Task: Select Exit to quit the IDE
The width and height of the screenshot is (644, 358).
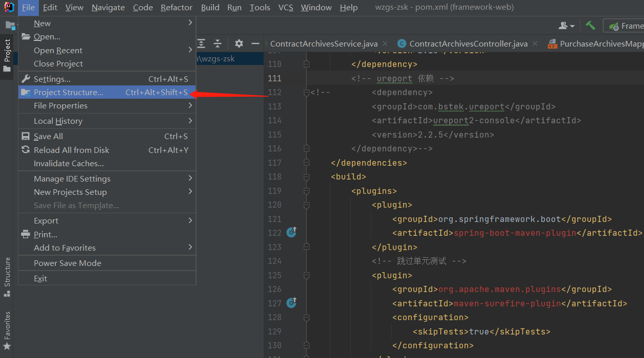Action: coord(39,278)
